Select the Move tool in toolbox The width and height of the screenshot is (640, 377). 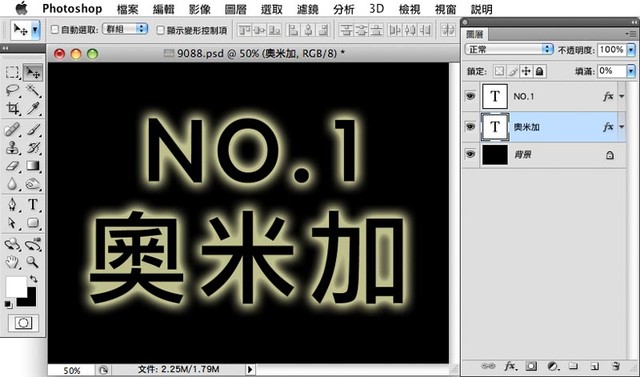(x=33, y=73)
